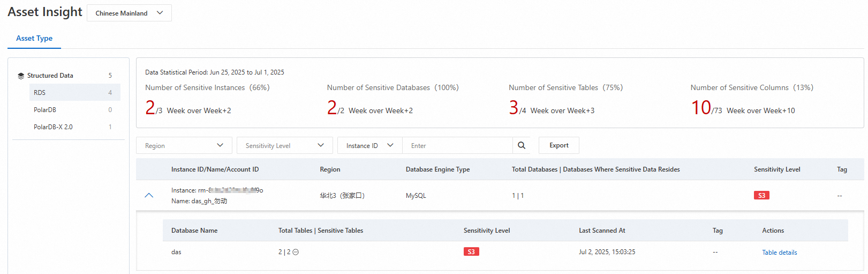Open the Chinese Mainland region selector

click(129, 13)
